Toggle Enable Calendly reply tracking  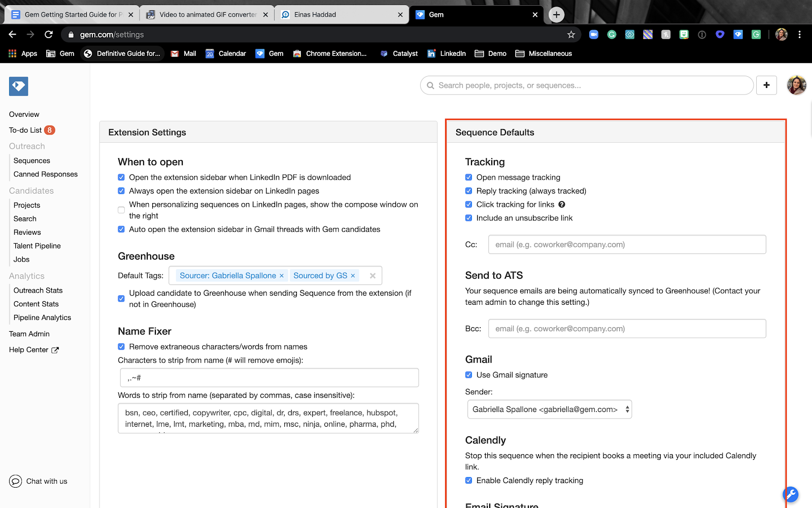click(x=468, y=481)
